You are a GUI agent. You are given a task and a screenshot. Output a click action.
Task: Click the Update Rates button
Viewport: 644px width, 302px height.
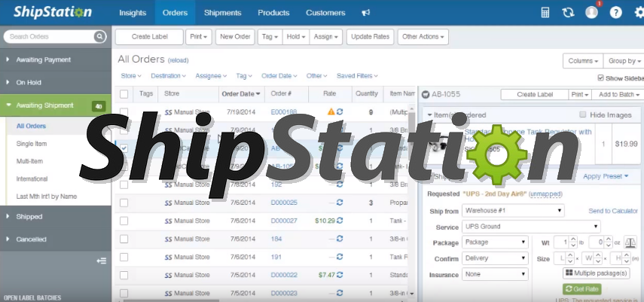click(370, 37)
